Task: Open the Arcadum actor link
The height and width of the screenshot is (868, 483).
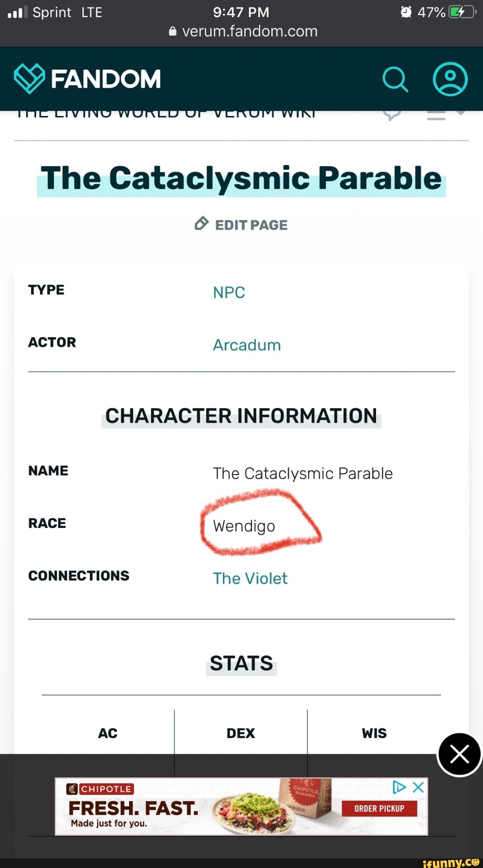Action: (x=247, y=345)
